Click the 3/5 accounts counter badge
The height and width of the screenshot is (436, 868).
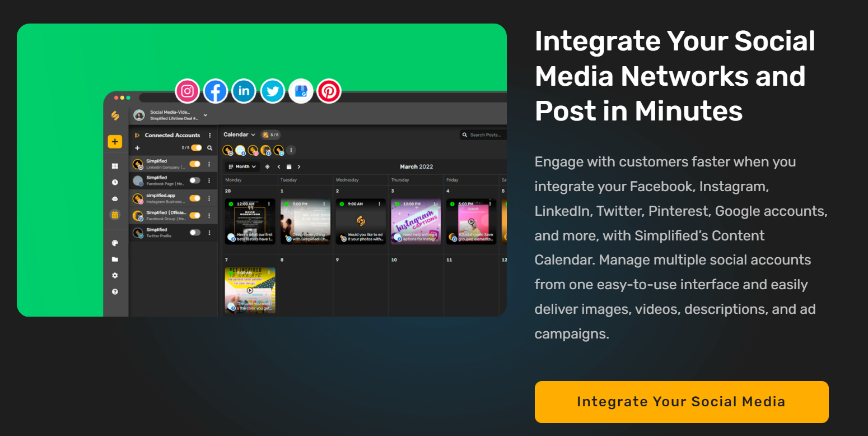[270, 134]
